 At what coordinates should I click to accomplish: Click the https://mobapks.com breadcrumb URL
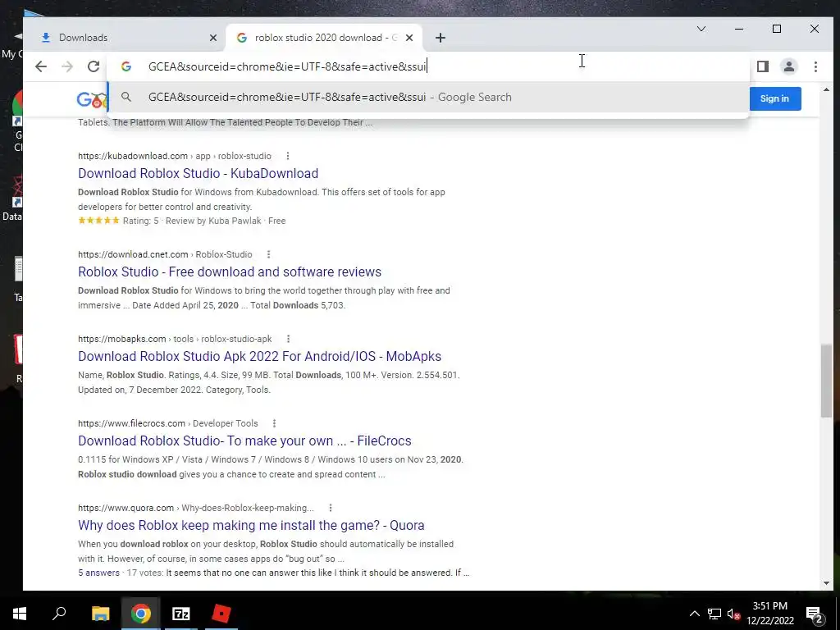(x=122, y=339)
